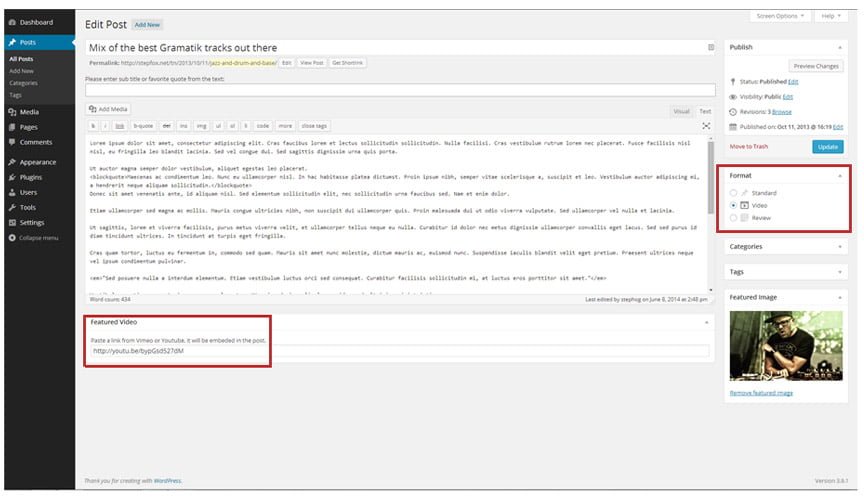This screenshot has width=864, height=500.
Task: Click the Featured Video URL field
Action: (x=398, y=351)
